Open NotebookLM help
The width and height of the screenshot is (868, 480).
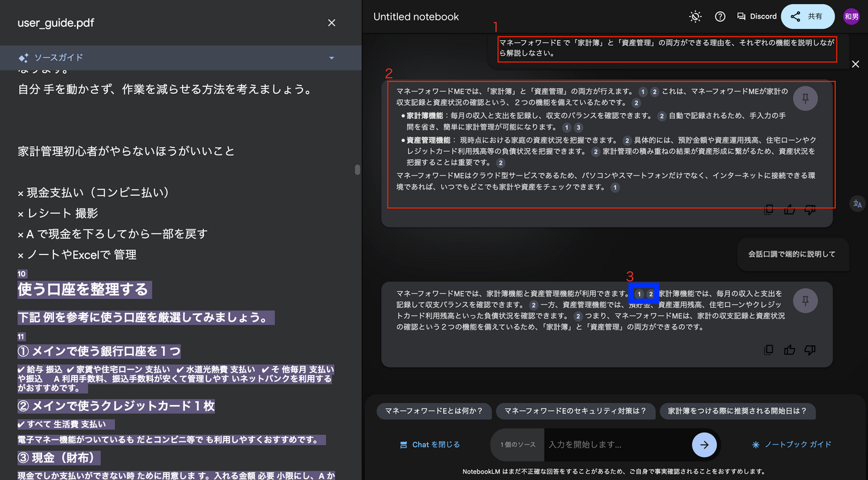[x=720, y=16]
